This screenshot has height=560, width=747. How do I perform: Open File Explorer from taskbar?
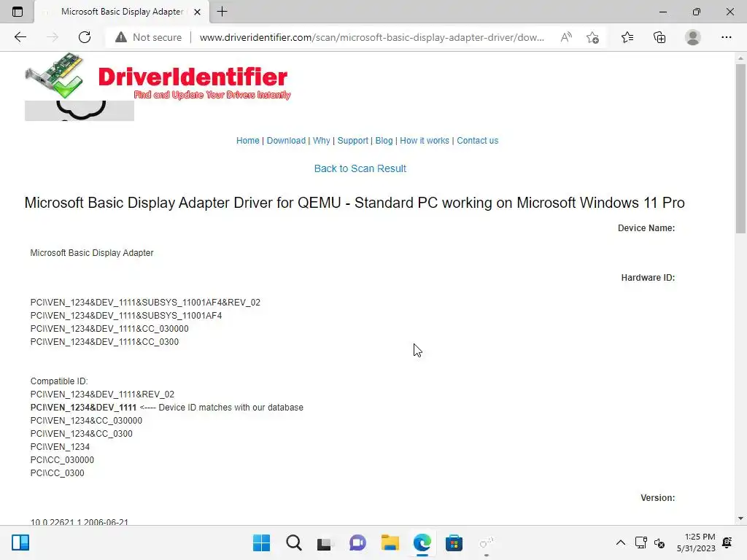pos(390,542)
